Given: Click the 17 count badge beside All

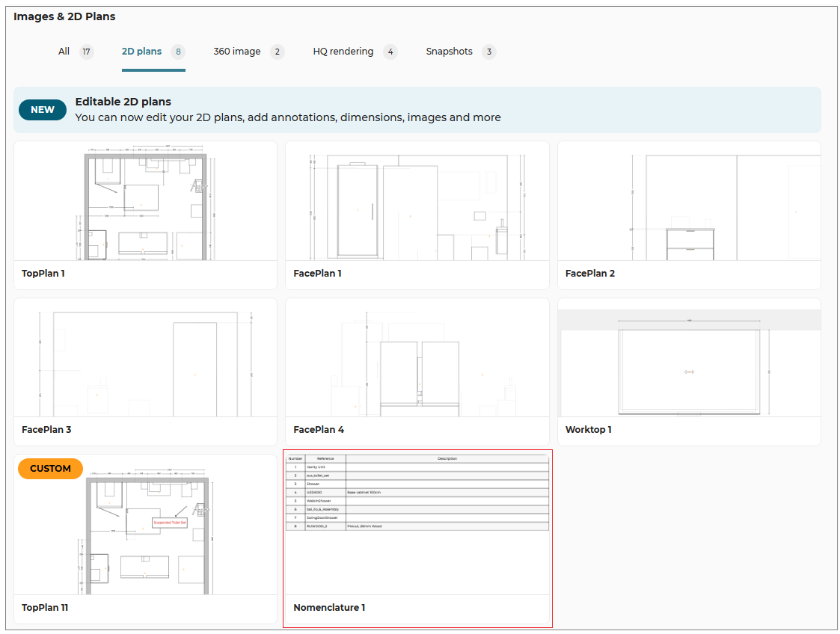Looking at the screenshot, I should [87, 52].
